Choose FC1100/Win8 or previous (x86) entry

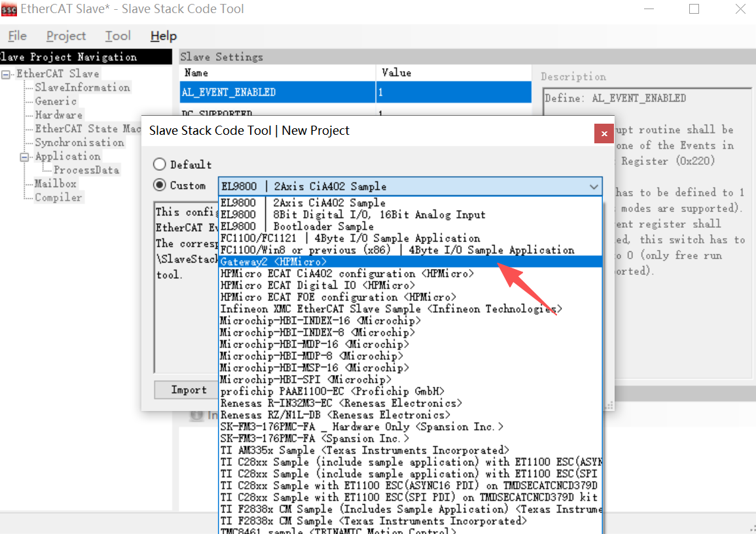tap(410, 250)
